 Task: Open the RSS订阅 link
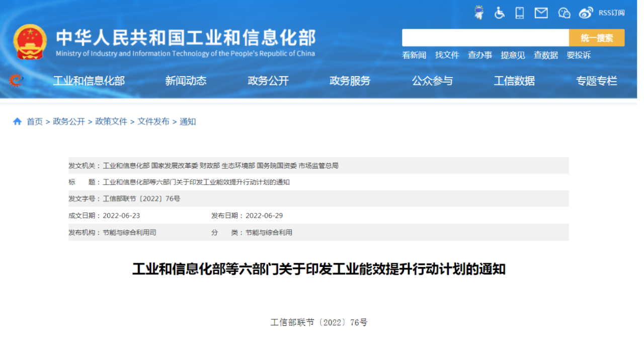(611, 13)
